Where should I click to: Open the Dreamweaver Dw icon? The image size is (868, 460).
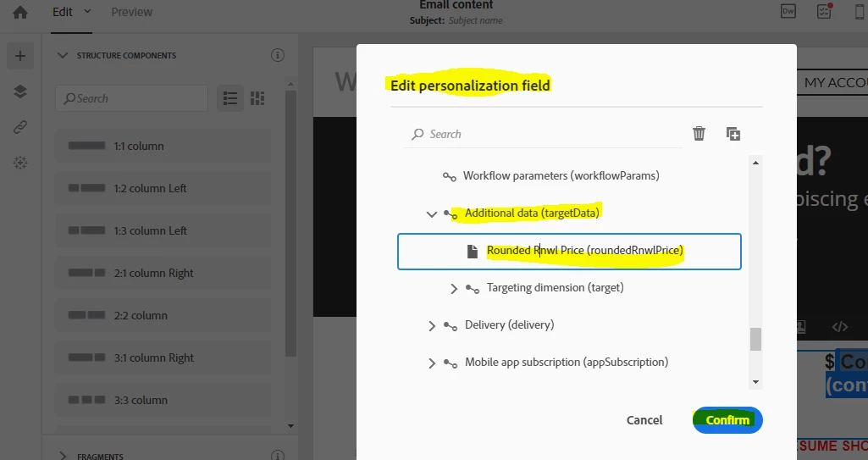point(788,12)
